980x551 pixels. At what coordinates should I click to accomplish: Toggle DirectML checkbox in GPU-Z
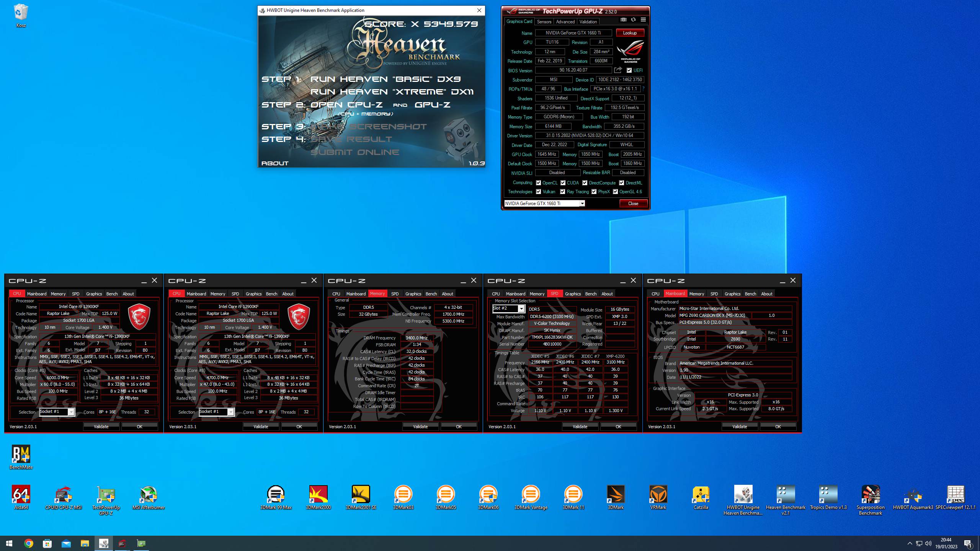(x=621, y=183)
